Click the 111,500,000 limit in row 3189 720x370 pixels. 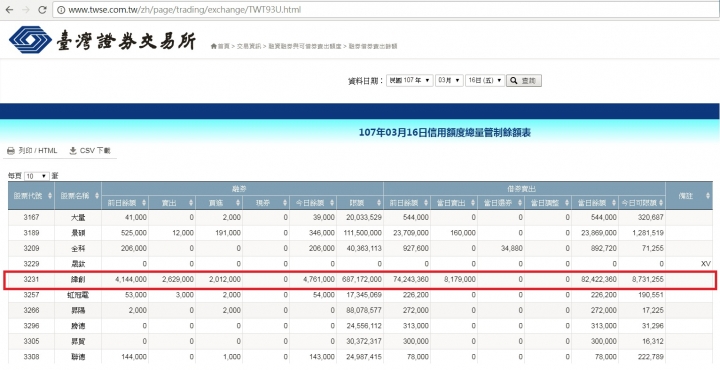click(362, 233)
